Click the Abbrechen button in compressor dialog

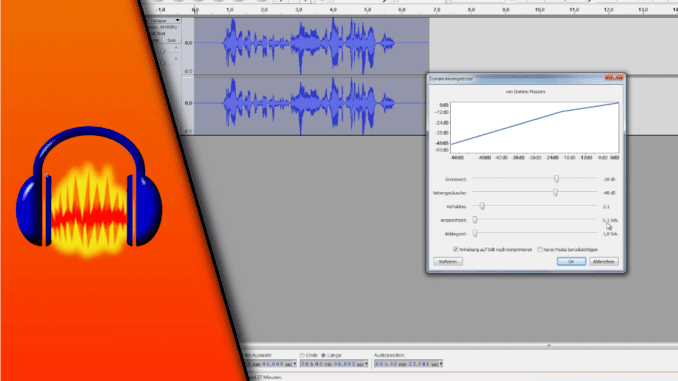coord(604,262)
